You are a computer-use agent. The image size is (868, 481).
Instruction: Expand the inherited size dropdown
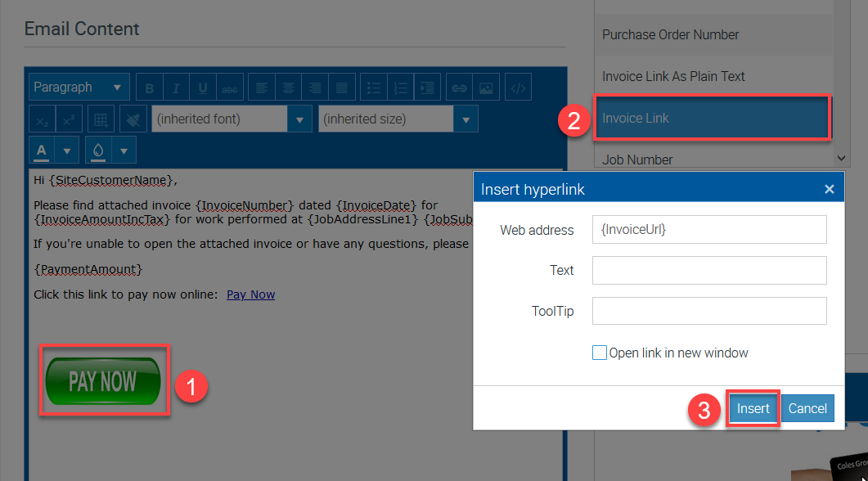pos(465,119)
